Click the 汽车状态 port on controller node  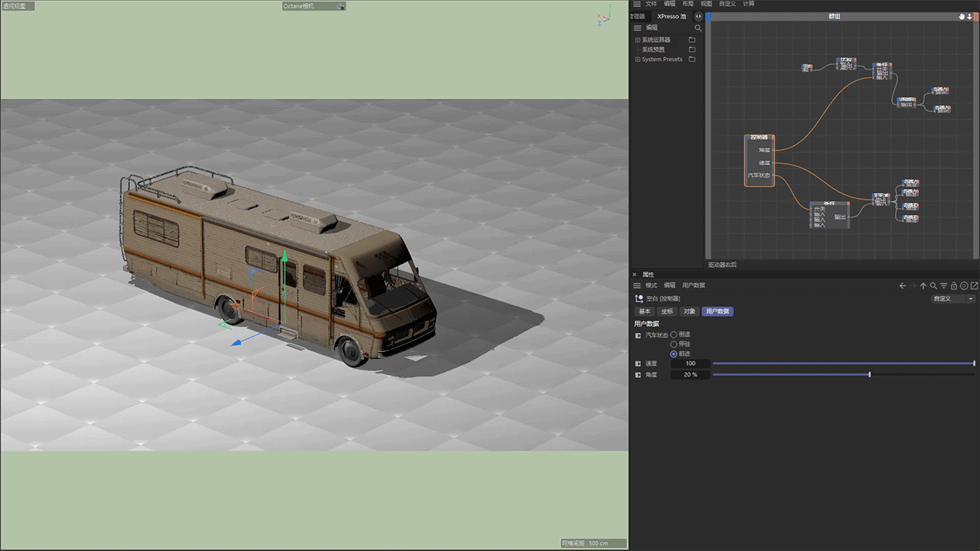point(759,176)
